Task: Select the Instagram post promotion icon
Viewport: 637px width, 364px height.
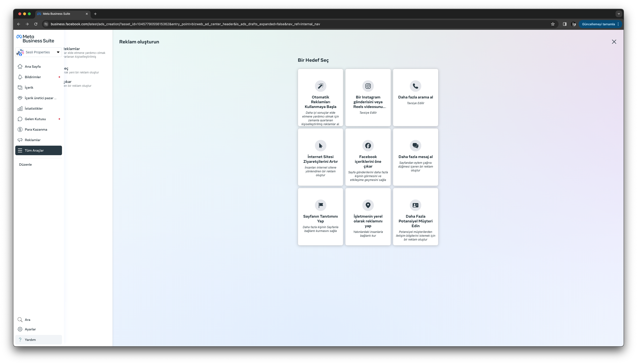Action: coord(368,86)
